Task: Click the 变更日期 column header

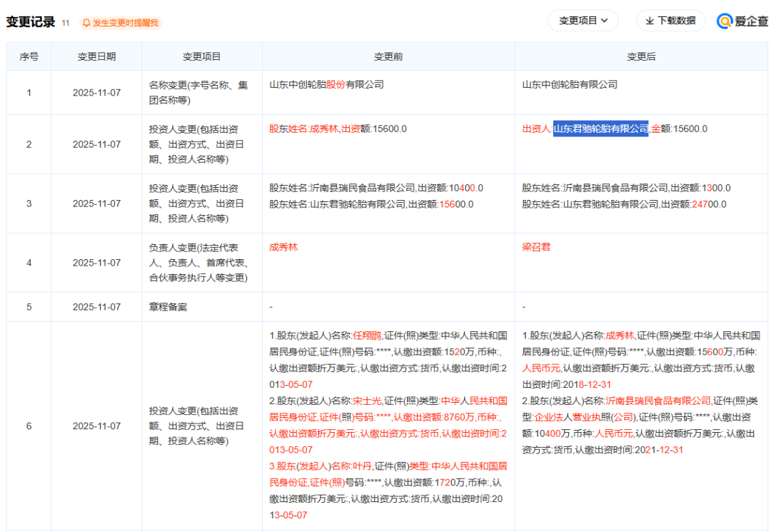Action: 96,56
